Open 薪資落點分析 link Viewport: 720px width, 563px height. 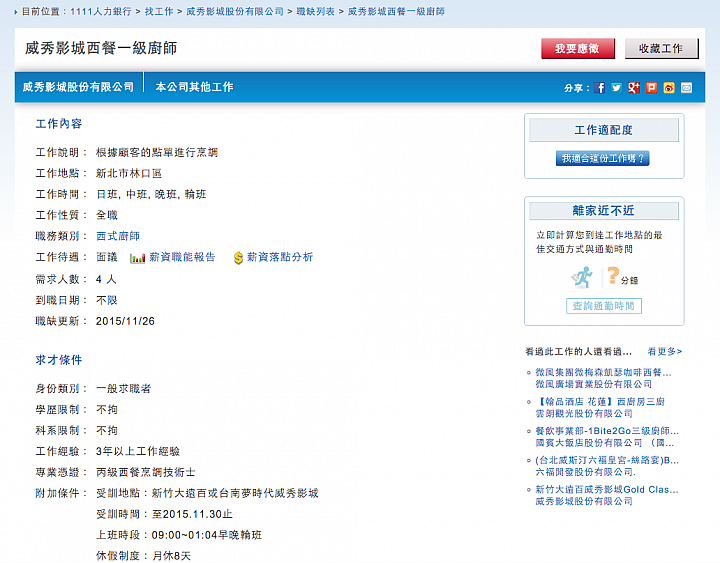(280, 257)
